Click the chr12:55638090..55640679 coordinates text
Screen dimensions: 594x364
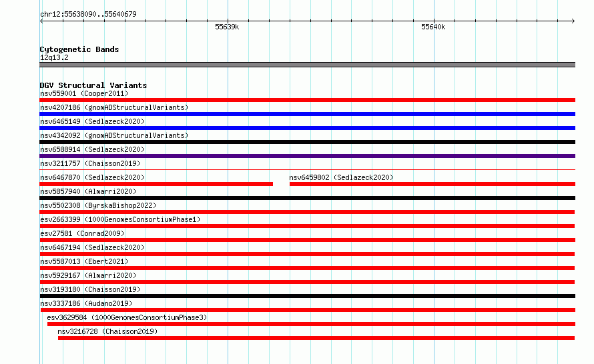pyautogui.click(x=88, y=14)
